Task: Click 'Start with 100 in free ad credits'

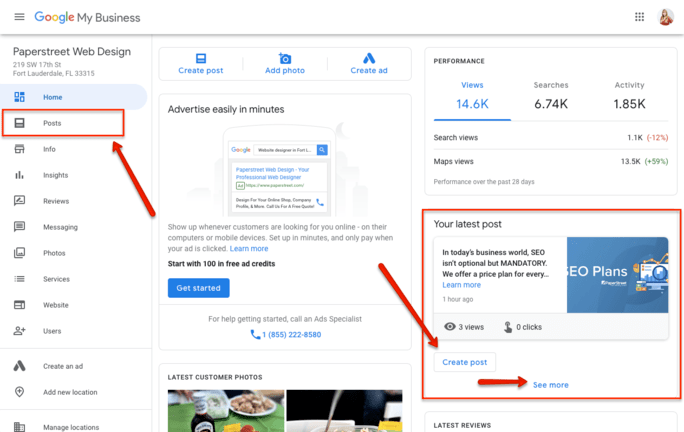Action: click(x=221, y=264)
